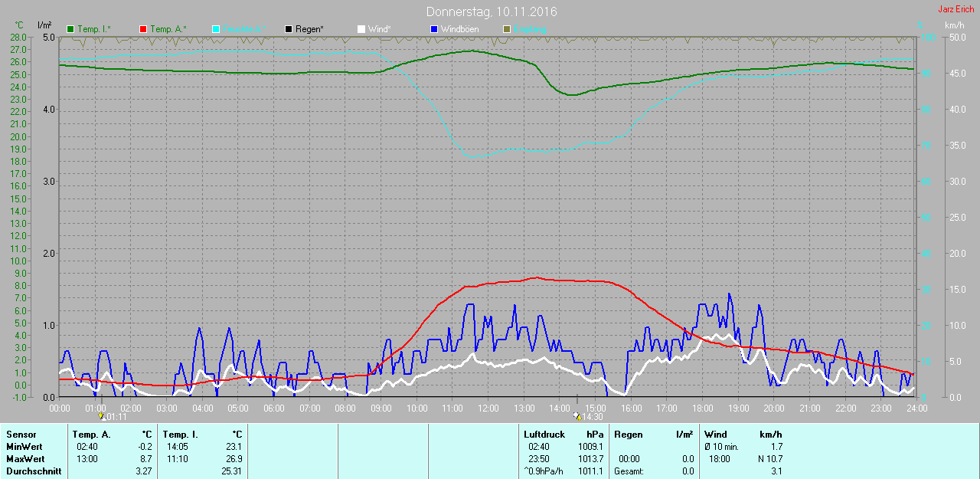Click the Jarz Erich label
Image resolution: width=980 pixels, height=479 pixels.
coord(956,9)
